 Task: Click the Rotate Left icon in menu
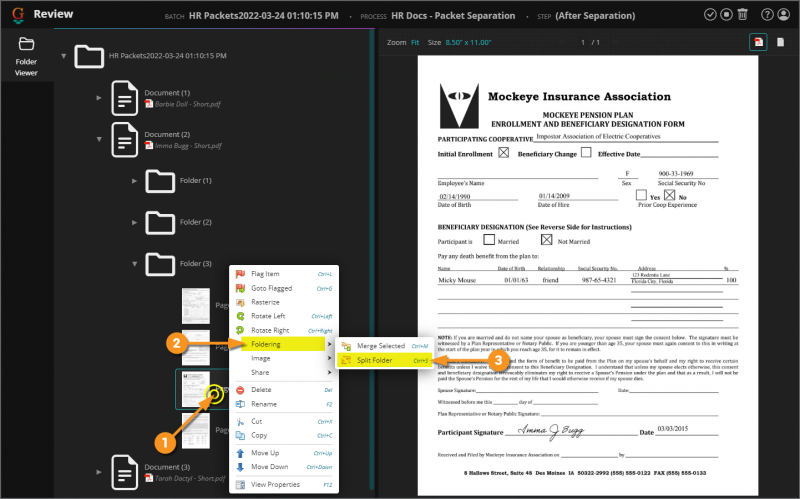point(240,316)
